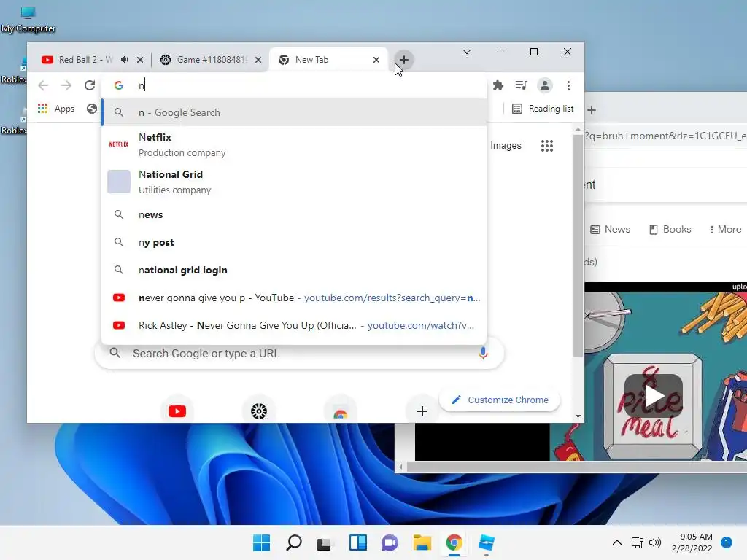
Task: Open the Extensions puzzle icon
Action: (x=498, y=85)
